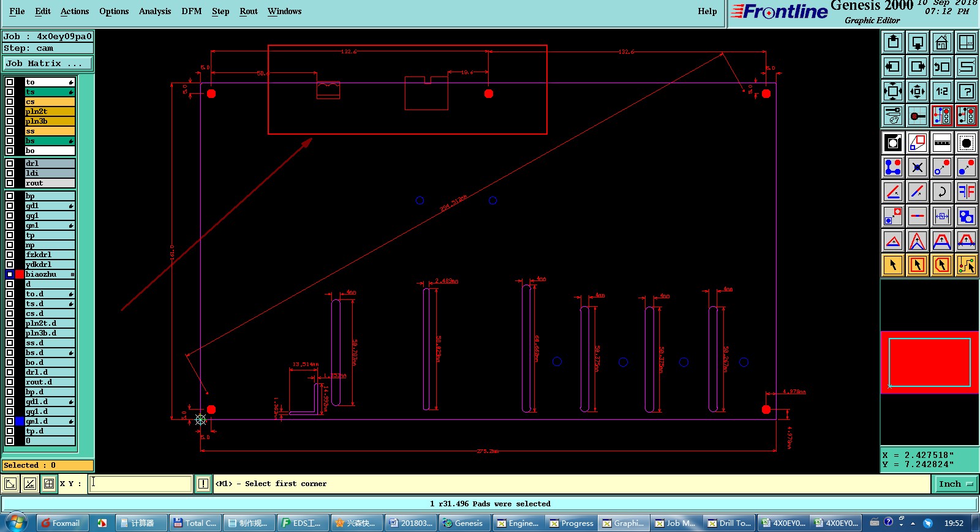The height and width of the screenshot is (532, 980).
Task: Open the Job Matrix ... button
Action: 48,63
